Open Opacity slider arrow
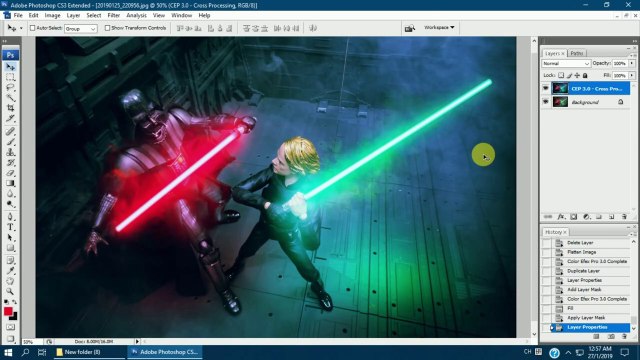Image resolution: width=640 pixels, height=360 pixels. 632,63
